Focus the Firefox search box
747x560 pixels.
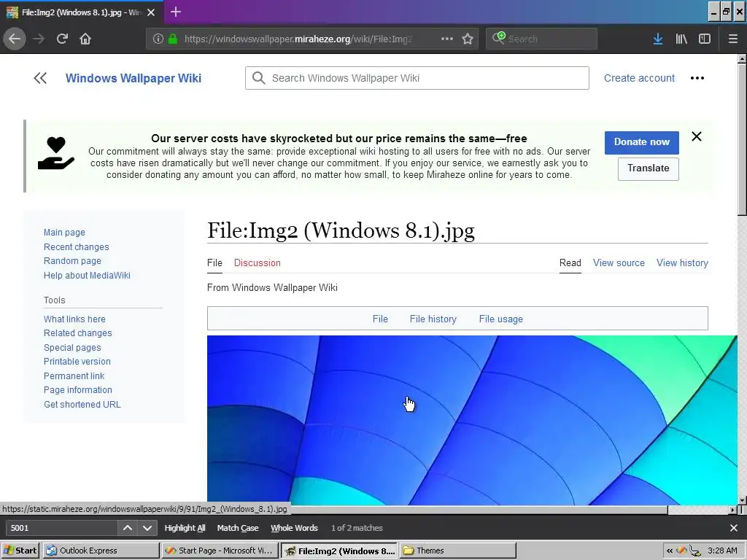click(x=542, y=39)
